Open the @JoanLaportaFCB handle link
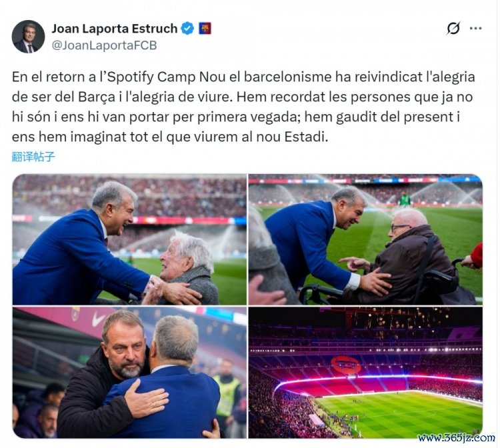500x448 pixels. pyautogui.click(x=104, y=45)
